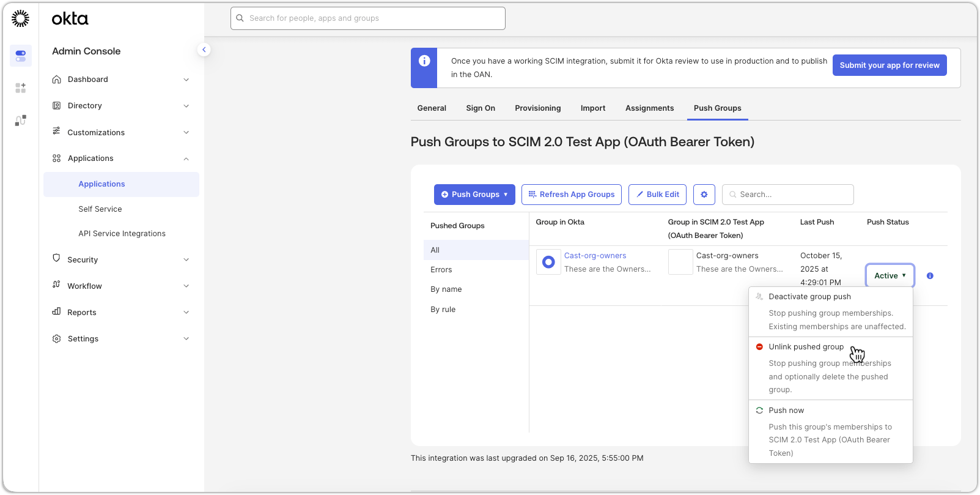Expand the Reports menu chevron

[186, 312]
